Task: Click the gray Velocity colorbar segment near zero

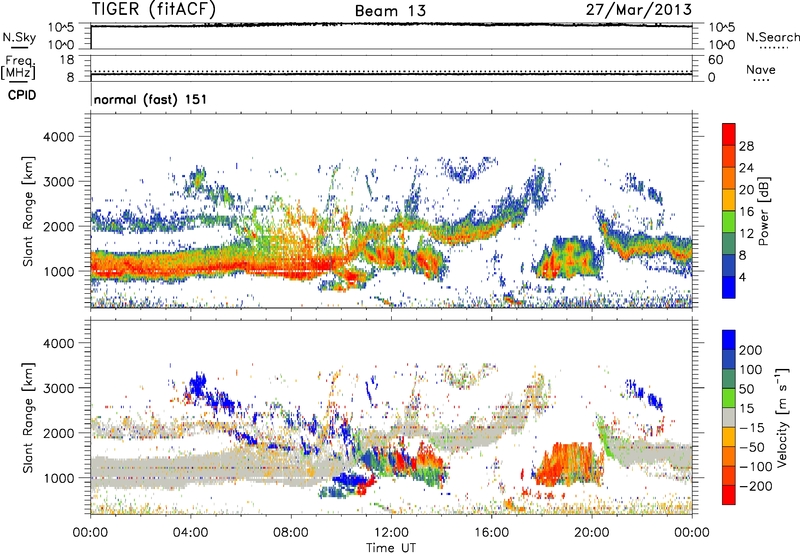Action: point(729,417)
